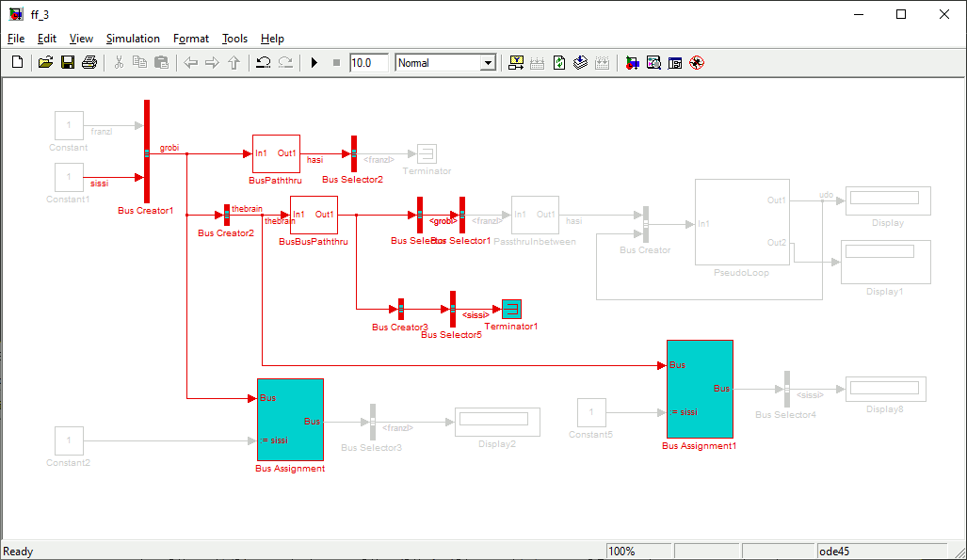Select the Display8 block
This screenshot has height=560, width=967.
point(886,389)
